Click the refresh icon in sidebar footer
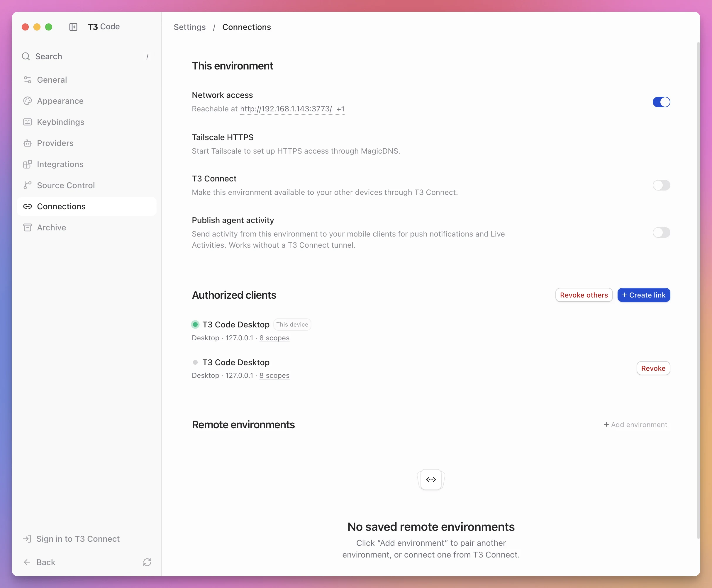This screenshot has width=712, height=588. [x=147, y=562]
